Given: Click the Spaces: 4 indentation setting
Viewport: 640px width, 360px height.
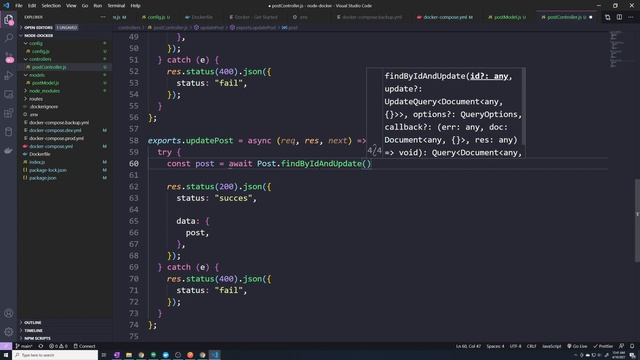Looking at the screenshot, I should [495, 346].
